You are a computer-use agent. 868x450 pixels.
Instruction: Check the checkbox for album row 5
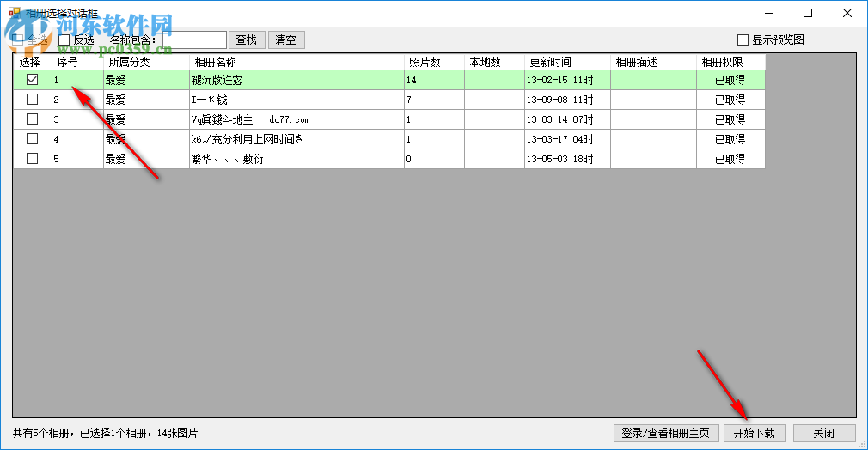[32, 159]
